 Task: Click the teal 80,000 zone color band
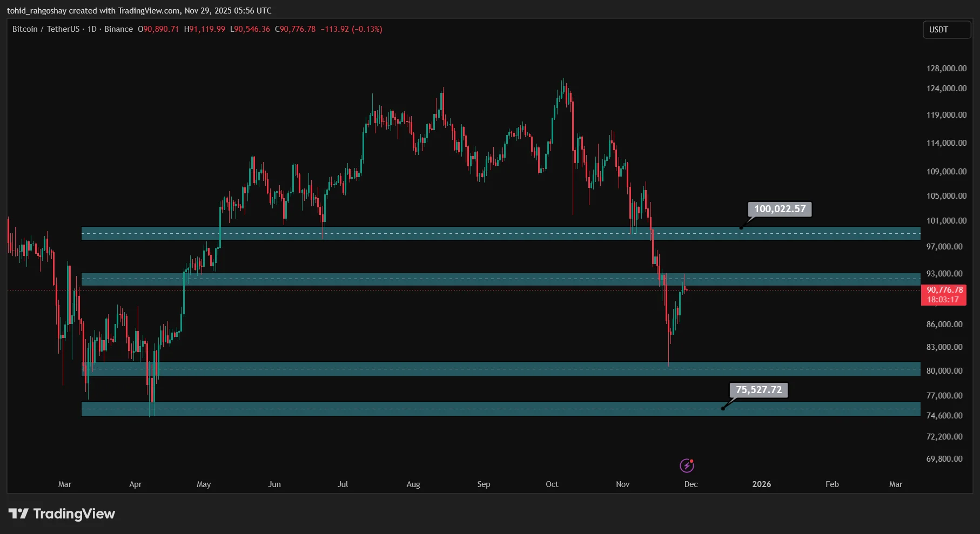(486, 369)
